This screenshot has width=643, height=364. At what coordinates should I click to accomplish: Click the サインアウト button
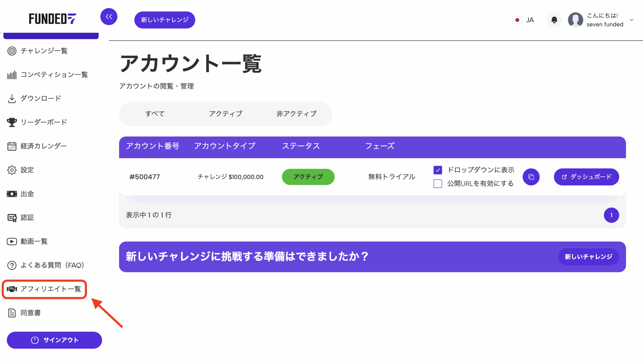tap(54, 340)
